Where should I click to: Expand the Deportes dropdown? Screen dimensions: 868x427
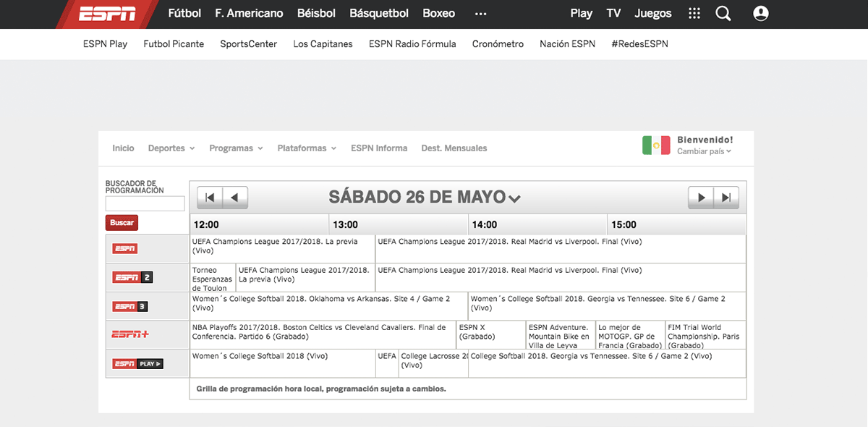click(171, 148)
